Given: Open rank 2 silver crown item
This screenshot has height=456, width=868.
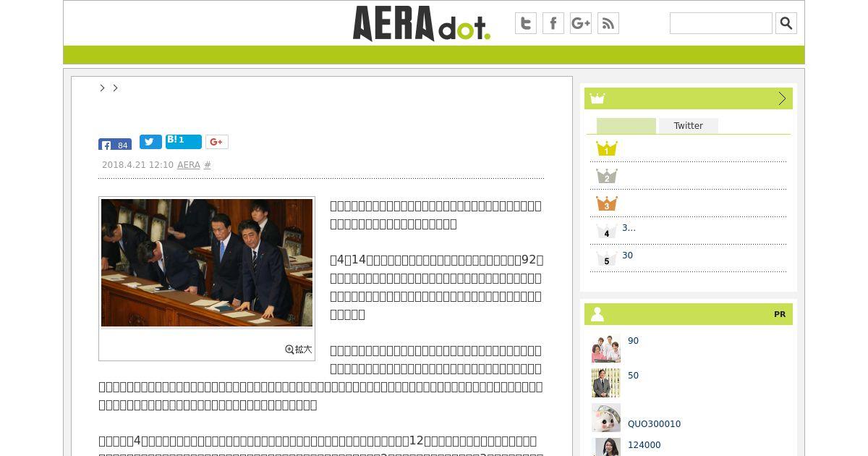Looking at the screenshot, I should 606,176.
